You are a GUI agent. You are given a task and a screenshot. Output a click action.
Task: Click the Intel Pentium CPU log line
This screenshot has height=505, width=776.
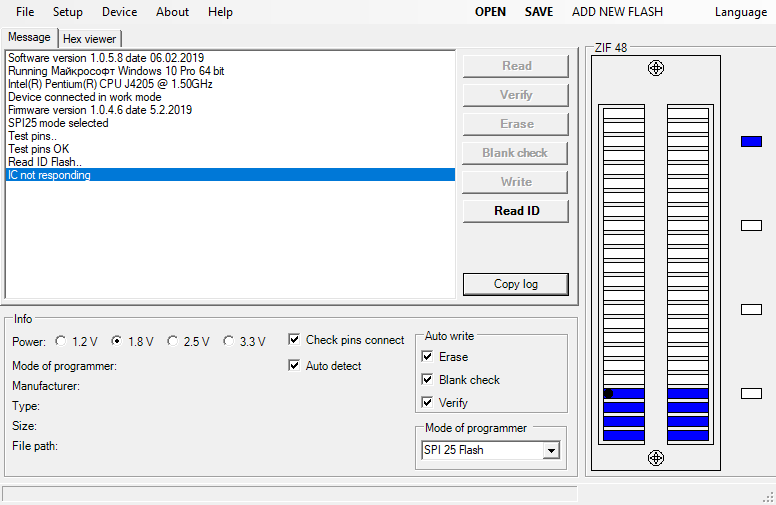click(230, 84)
